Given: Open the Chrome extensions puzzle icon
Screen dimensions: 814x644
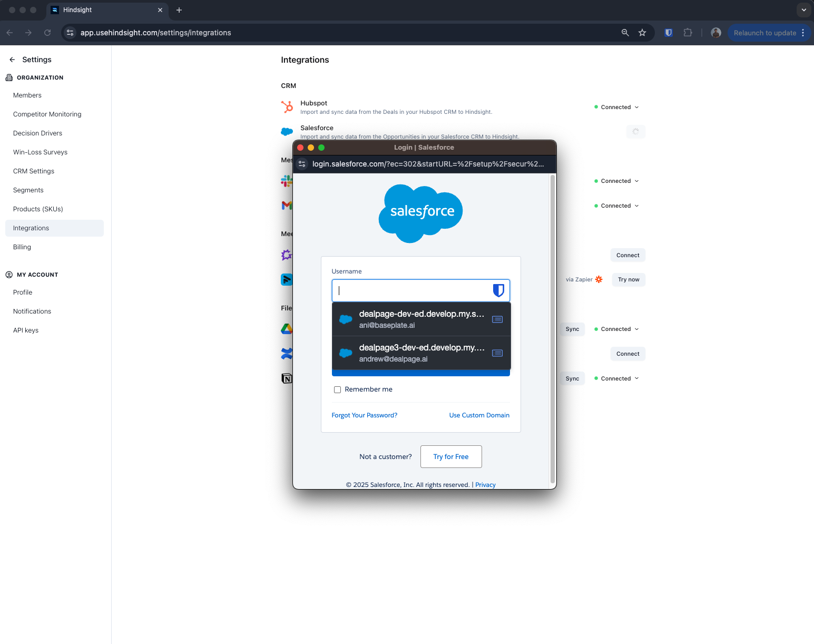Looking at the screenshot, I should 688,33.
